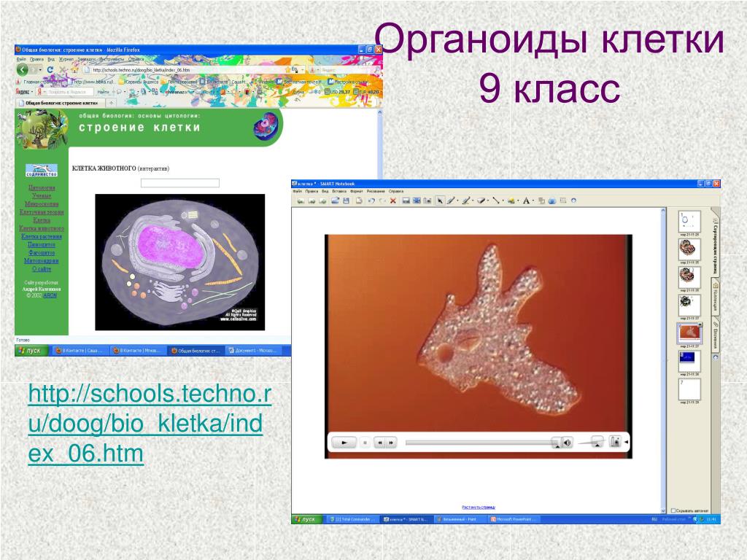The width and height of the screenshot is (747, 560).
Task: Click the Firefox green back button
Action: tap(23, 69)
